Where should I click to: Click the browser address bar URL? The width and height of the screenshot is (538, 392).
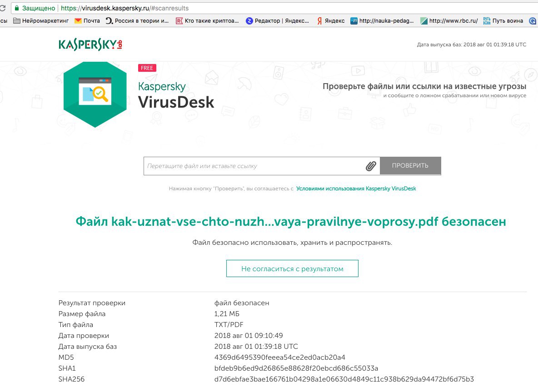(125, 8)
